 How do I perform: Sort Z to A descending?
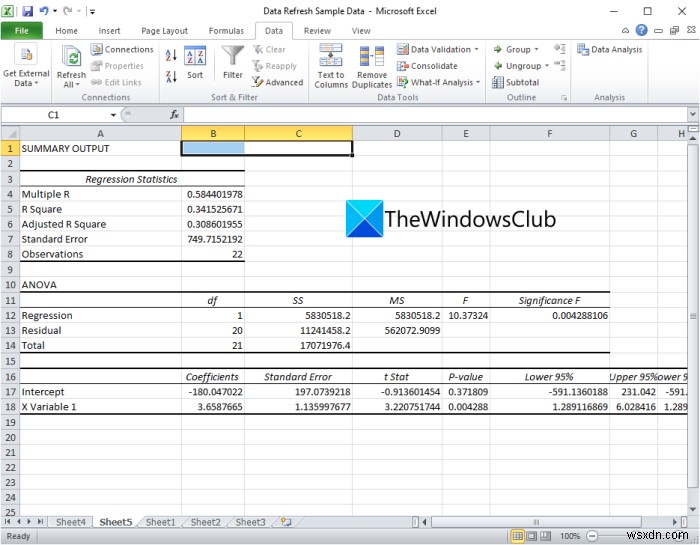point(171,76)
